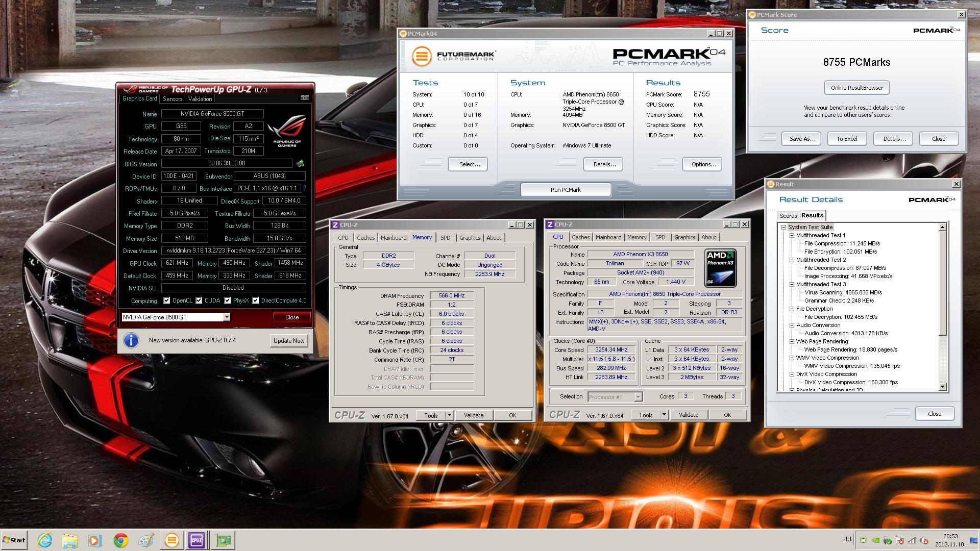Click the Result Details scrollbar down arrow
980x551 pixels.
943,387
